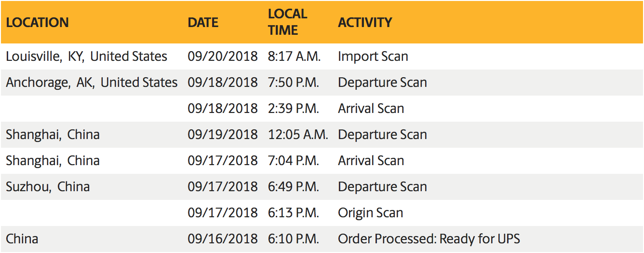Click the ACTIVITY column header
Viewport: 644px width, 253px height.
tap(365, 23)
